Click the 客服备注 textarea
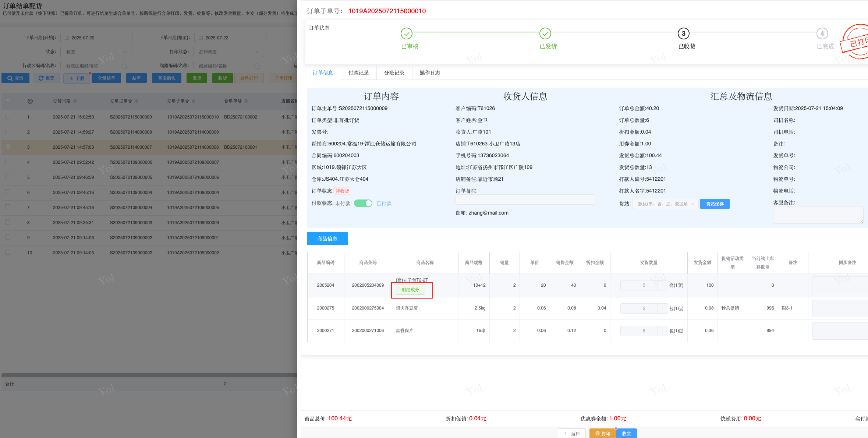The width and height of the screenshot is (868, 438). tap(818, 215)
